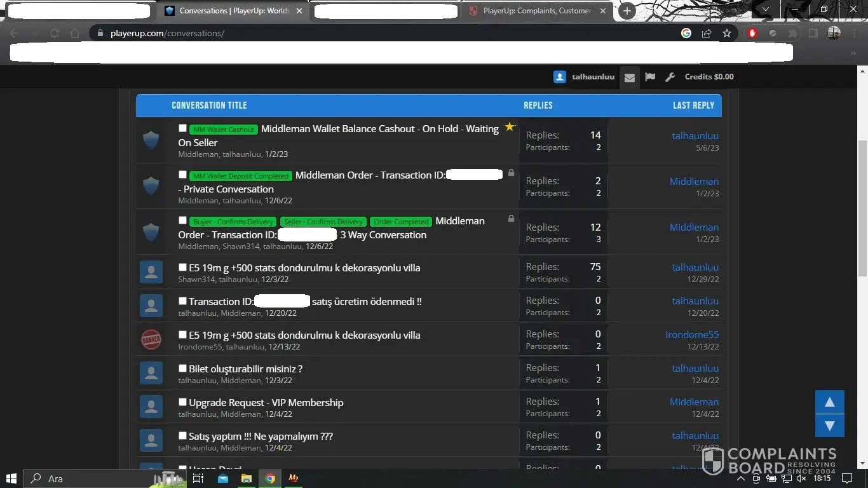868x488 pixels.
Task: Open the Upgrade Request - VIP Membership conversation
Action: coord(266,403)
